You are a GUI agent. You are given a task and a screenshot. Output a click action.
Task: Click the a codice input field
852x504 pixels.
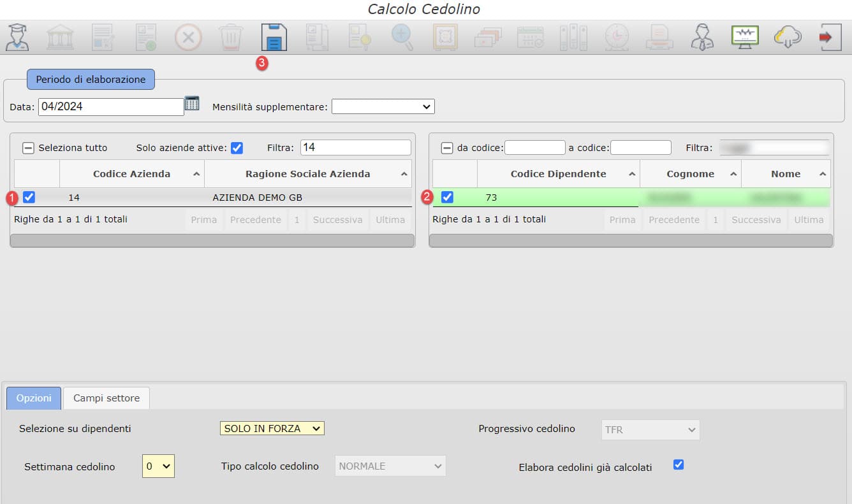pyautogui.click(x=640, y=148)
